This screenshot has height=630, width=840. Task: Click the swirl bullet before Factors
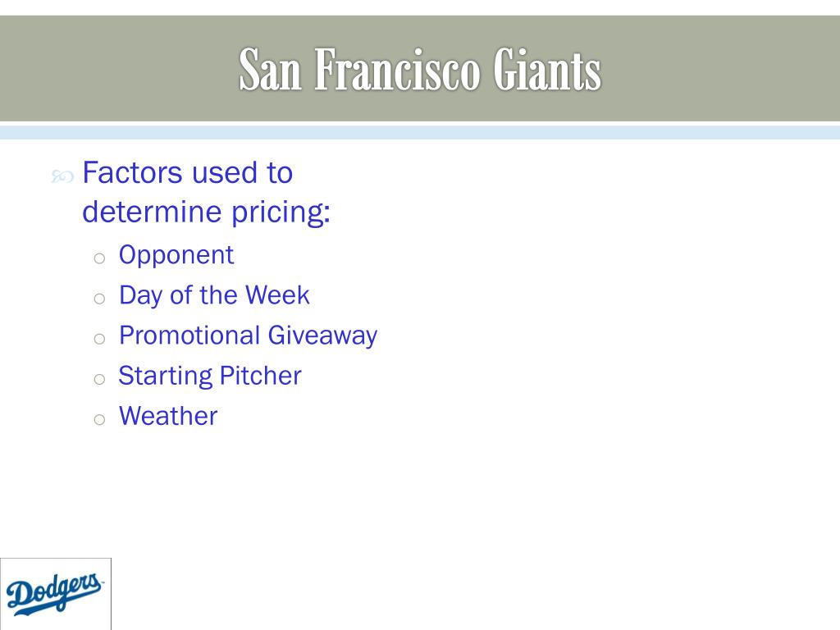pyautogui.click(x=62, y=176)
